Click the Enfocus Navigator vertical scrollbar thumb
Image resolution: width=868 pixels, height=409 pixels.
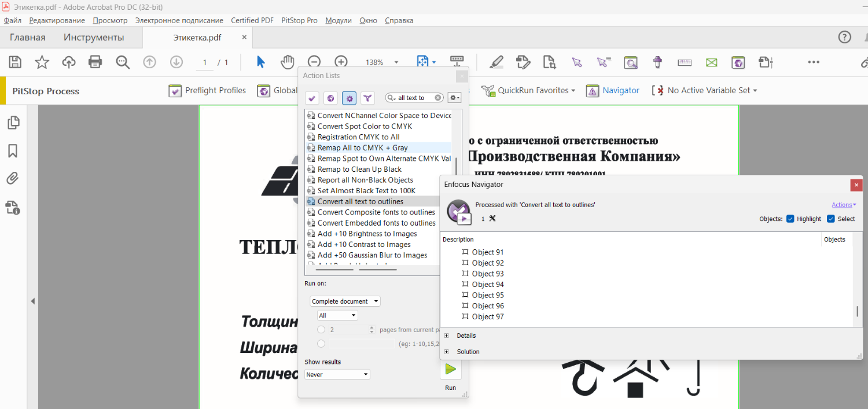(x=857, y=312)
